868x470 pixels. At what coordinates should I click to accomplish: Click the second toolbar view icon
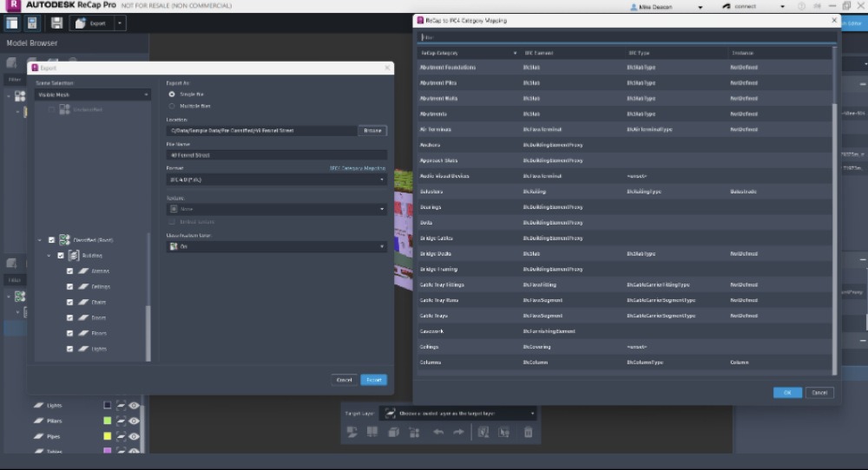click(x=32, y=23)
